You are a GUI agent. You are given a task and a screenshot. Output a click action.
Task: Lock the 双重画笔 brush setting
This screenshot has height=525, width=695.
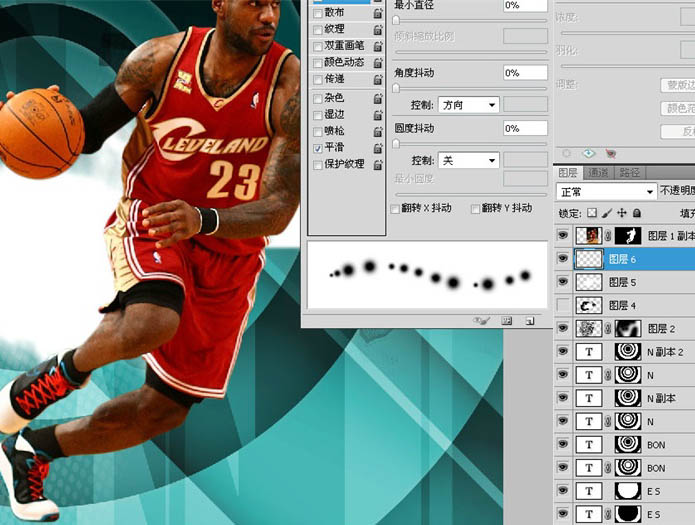click(x=378, y=46)
